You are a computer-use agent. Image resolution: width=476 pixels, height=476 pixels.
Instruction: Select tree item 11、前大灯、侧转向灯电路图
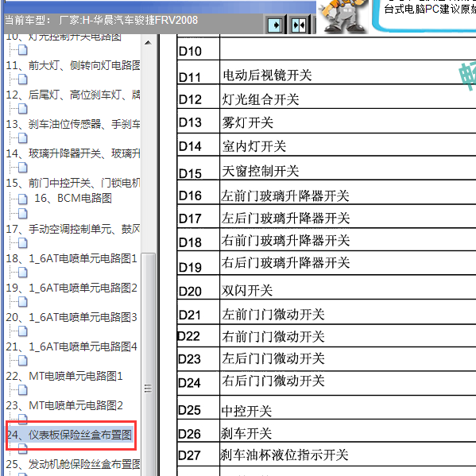tap(73, 65)
